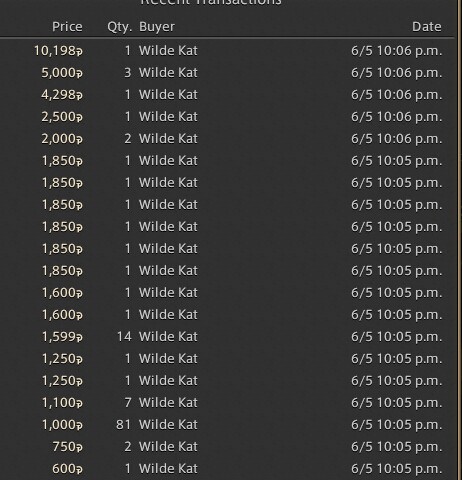This screenshot has width=462, height=480.
Task: Select the 750 gil transaction row
Action: [x=227, y=447]
